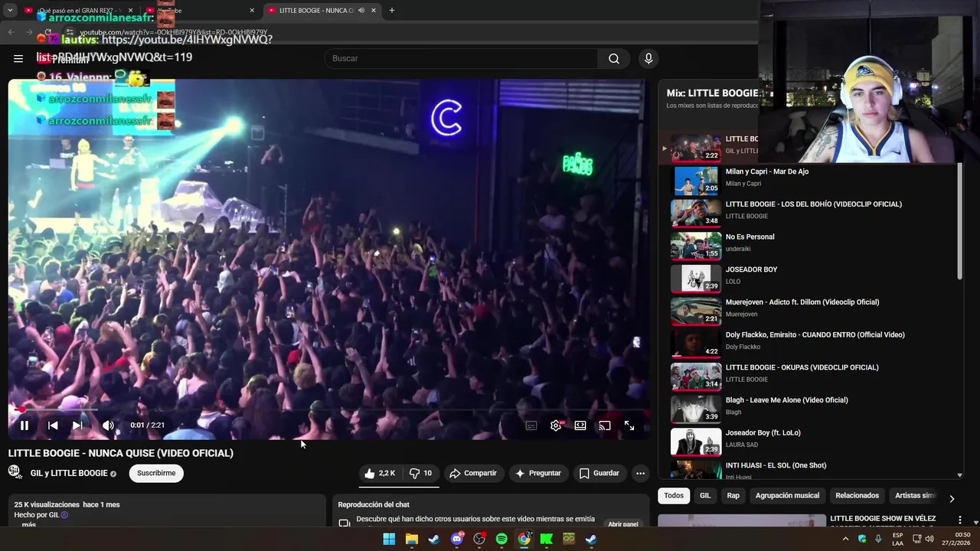Select the Rap filter chip

tap(733, 496)
